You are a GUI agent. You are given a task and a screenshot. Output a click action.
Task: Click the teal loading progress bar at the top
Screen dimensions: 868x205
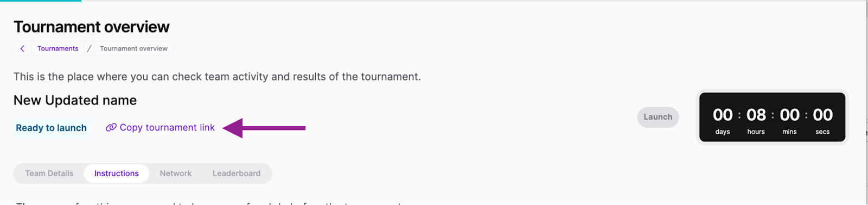click(41, 1)
